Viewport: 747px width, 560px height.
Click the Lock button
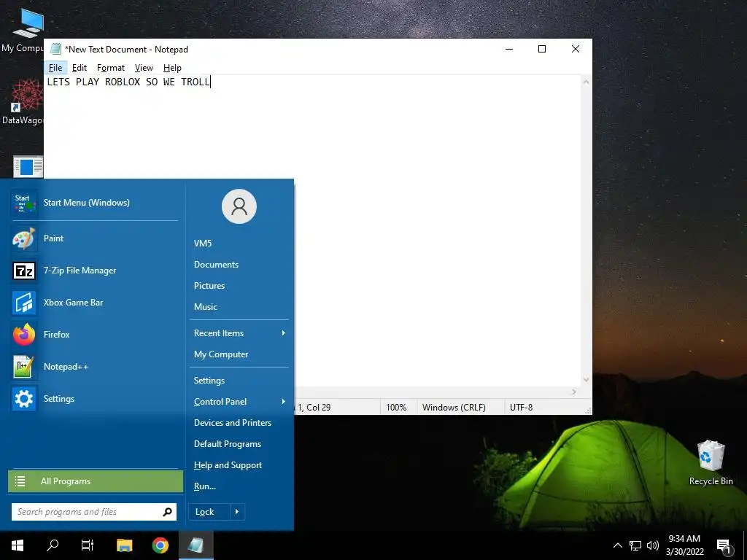pyautogui.click(x=209, y=512)
